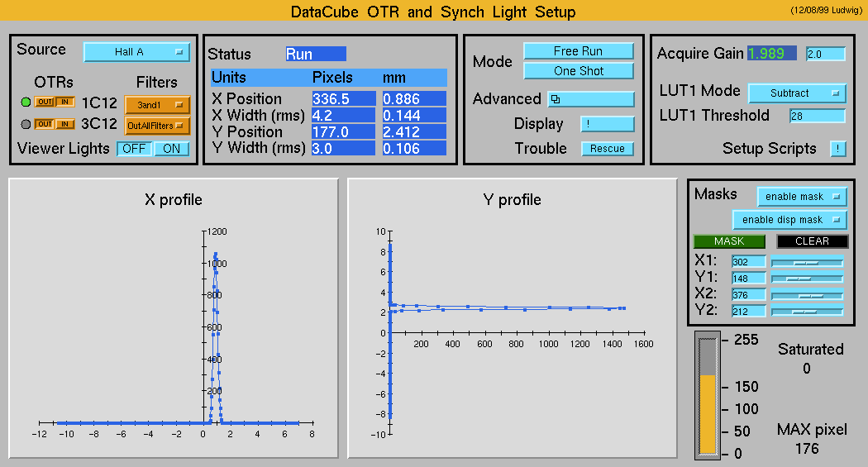Expand the 3and1 filter menu

(x=157, y=105)
